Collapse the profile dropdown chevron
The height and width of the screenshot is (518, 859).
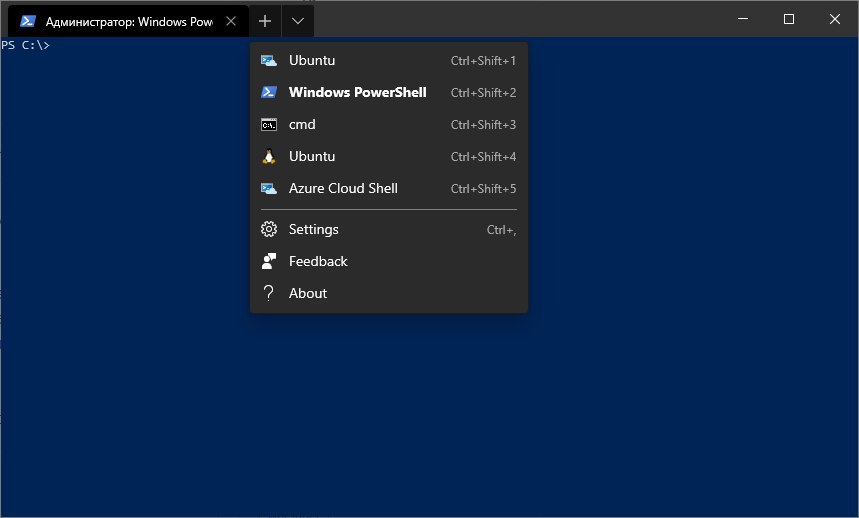297,21
